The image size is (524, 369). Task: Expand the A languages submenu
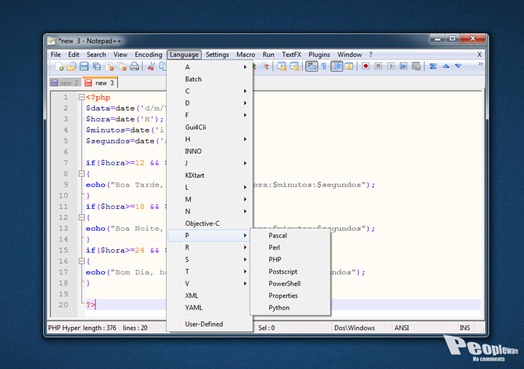210,67
